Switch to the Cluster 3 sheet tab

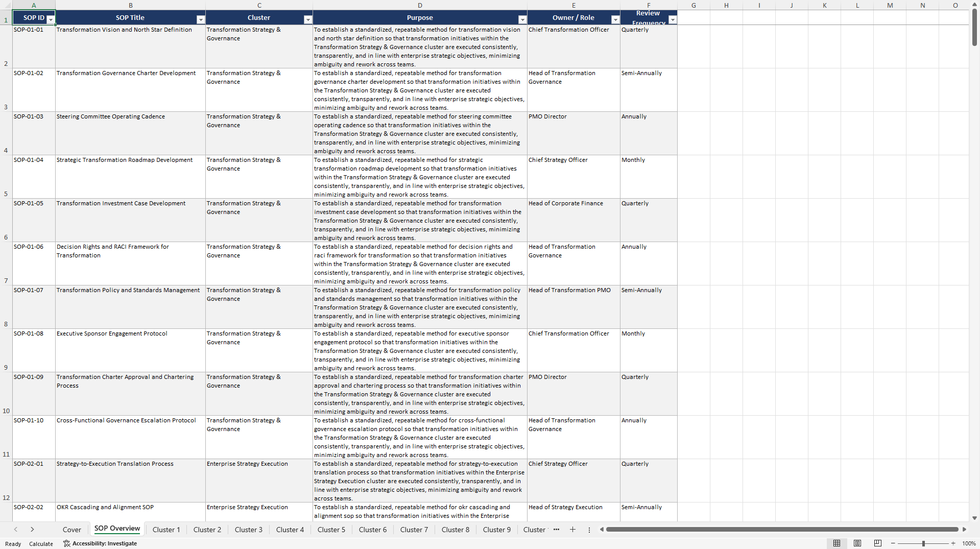249,530
